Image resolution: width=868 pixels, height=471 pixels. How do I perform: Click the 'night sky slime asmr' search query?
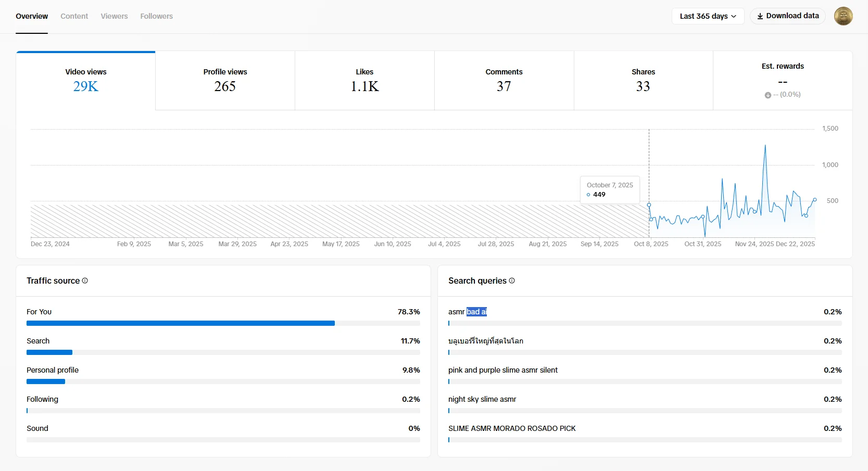tap(482, 399)
